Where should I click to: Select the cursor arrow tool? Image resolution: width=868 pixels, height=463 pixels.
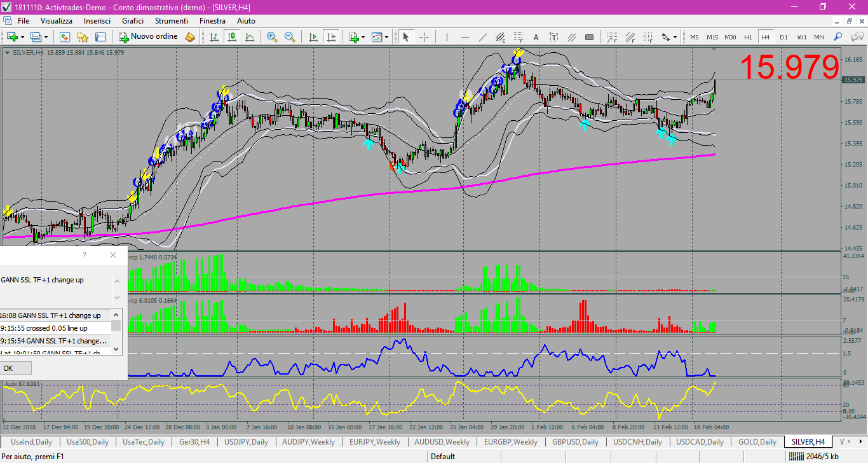pyautogui.click(x=405, y=37)
